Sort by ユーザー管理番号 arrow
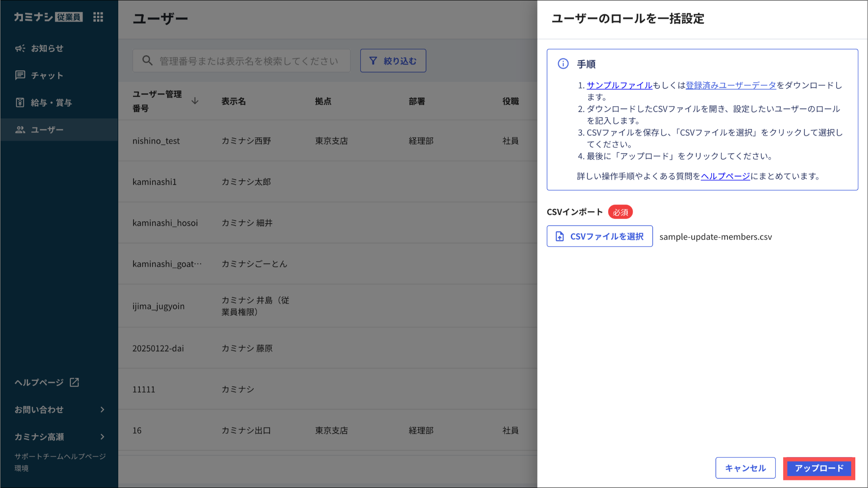This screenshot has height=488, width=868. (195, 101)
